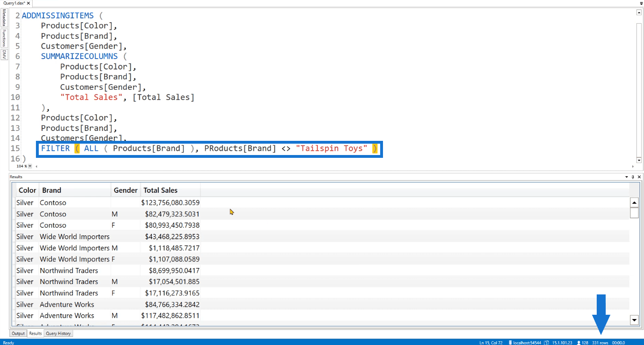Click results grid scrollbar down arrow
This screenshot has height=345, width=644.
click(x=635, y=320)
